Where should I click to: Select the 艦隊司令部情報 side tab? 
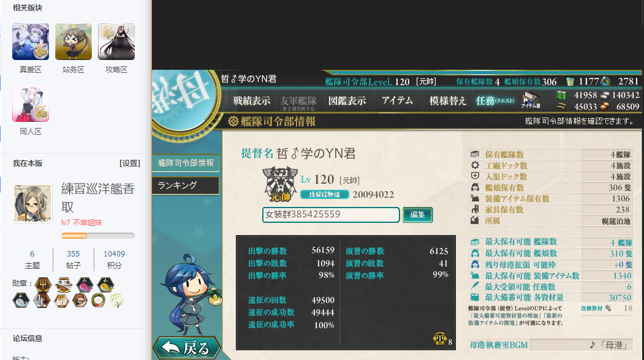click(x=185, y=163)
